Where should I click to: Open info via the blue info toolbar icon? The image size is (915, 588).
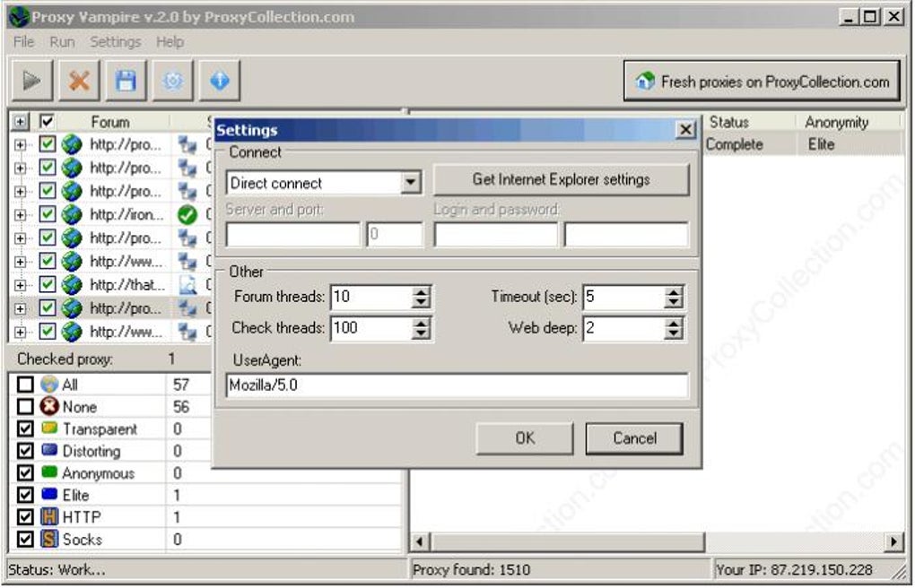pyautogui.click(x=220, y=81)
